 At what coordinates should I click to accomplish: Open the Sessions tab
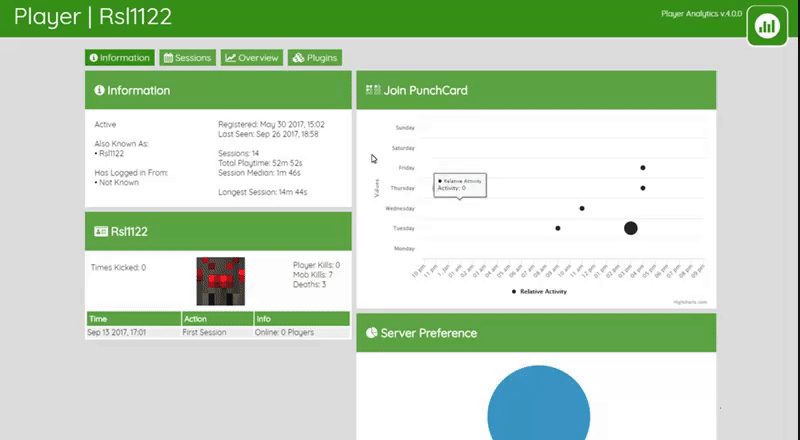(187, 58)
